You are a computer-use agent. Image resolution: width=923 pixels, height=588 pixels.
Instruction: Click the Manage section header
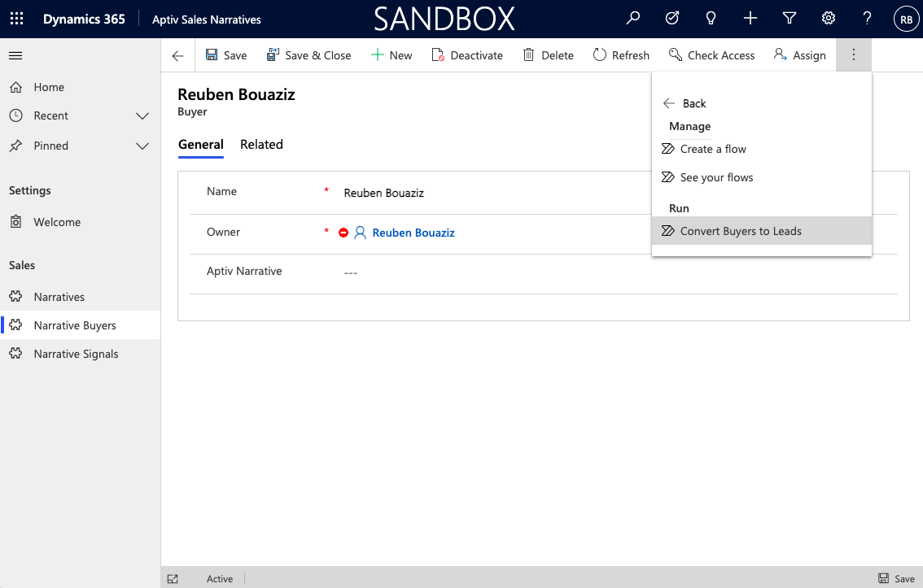[x=690, y=126]
